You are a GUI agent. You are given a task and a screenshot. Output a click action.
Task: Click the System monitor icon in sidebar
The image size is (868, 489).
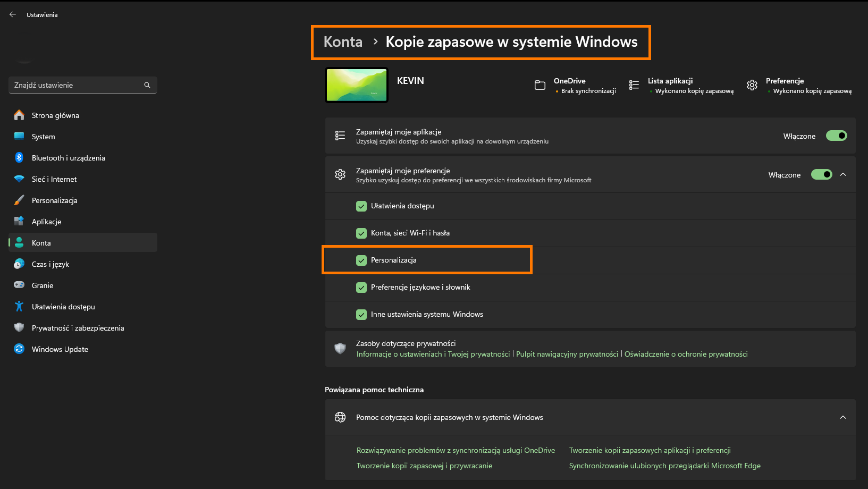[19, 136]
